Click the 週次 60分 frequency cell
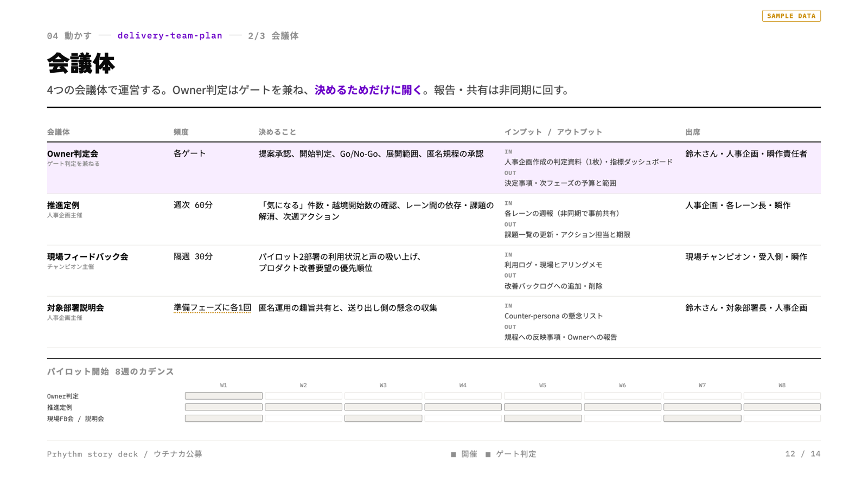The width and height of the screenshot is (868, 488). [x=193, y=205]
